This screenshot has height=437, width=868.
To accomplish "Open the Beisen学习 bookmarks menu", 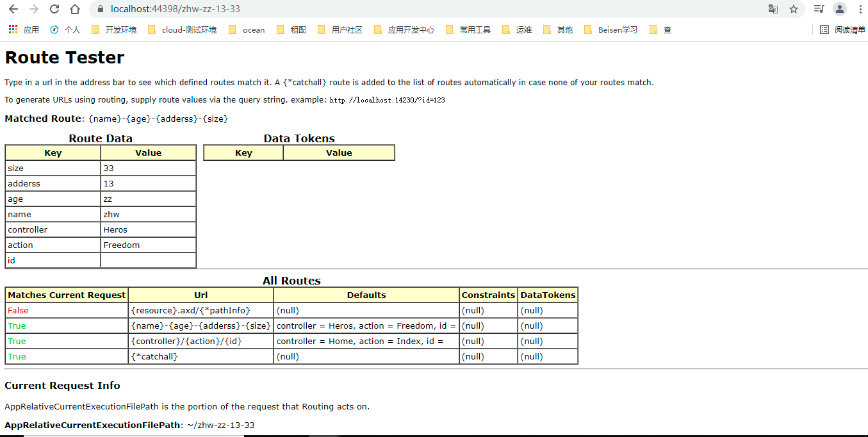I will [610, 29].
